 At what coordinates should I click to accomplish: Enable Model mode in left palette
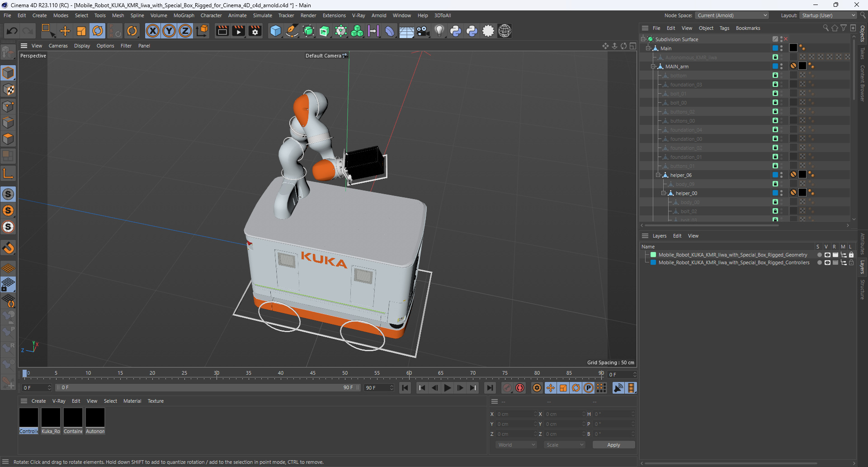click(x=8, y=73)
